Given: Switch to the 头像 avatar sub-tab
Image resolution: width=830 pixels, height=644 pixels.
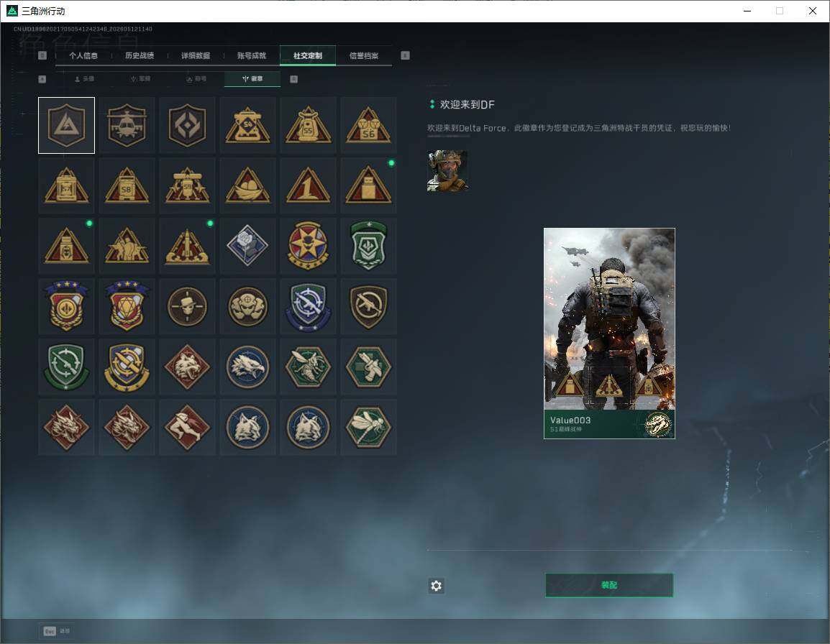Looking at the screenshot, I should pyautogui.click(x=84, y=79).
